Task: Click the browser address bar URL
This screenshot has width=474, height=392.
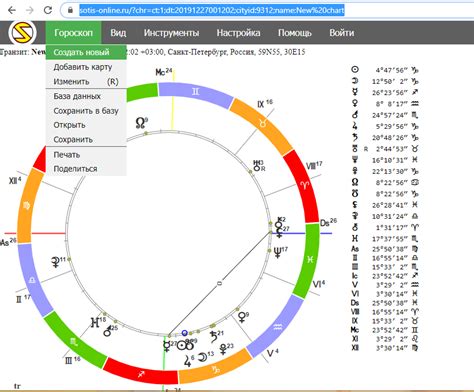Action: coord(211,10)
